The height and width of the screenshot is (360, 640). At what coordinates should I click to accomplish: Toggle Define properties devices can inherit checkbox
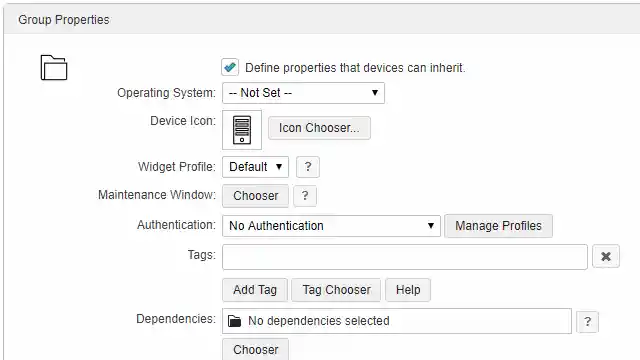(x=230, y=67)
